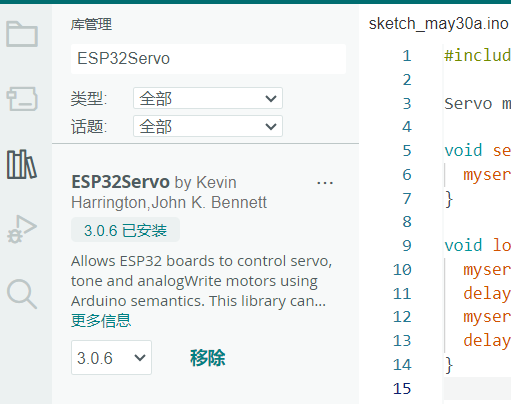
Task: Click the library description text
Action: (x=201, y=281)
